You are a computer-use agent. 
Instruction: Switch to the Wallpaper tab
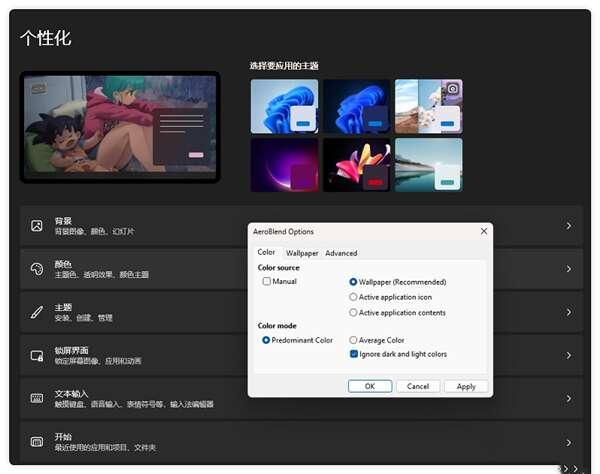coord(302,253)
